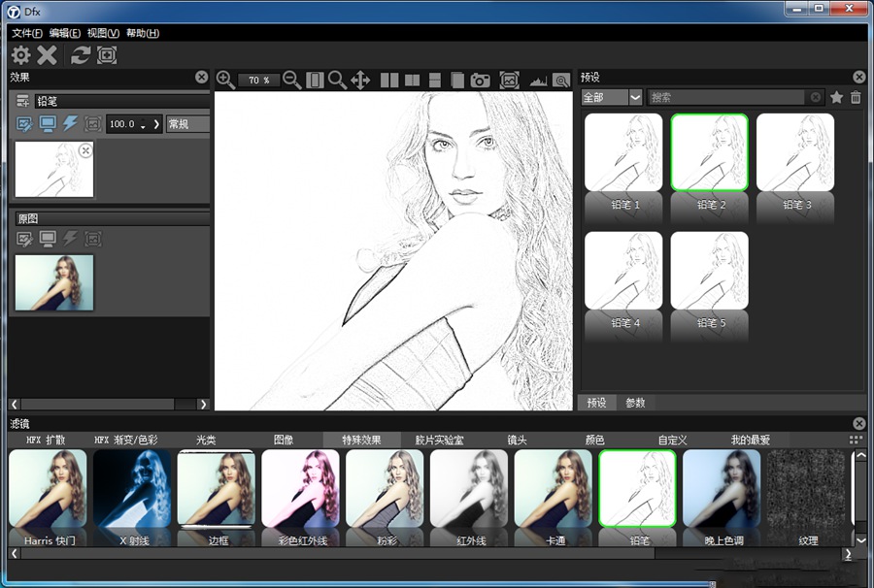Select the Pan arrows tool

tap(361, 81)
